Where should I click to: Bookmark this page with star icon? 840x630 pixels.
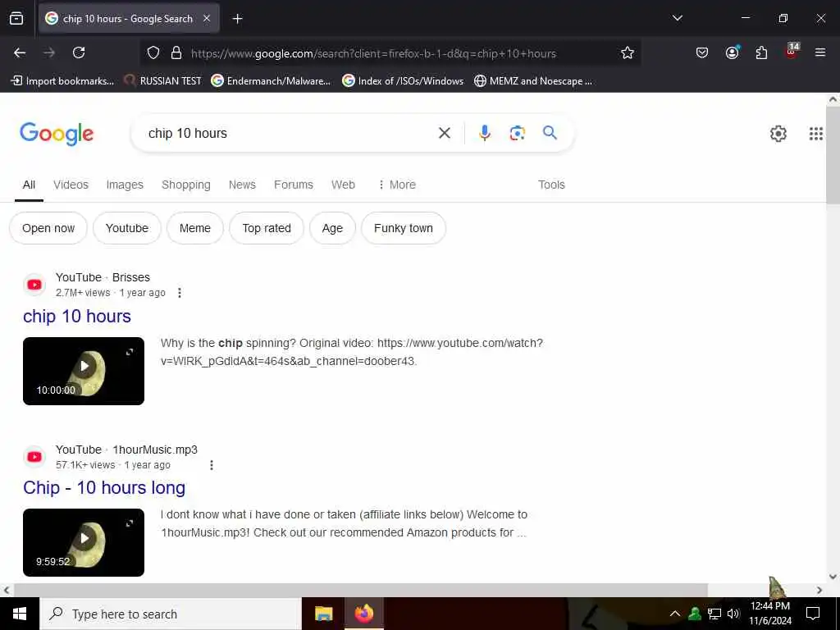pos(628,52)
